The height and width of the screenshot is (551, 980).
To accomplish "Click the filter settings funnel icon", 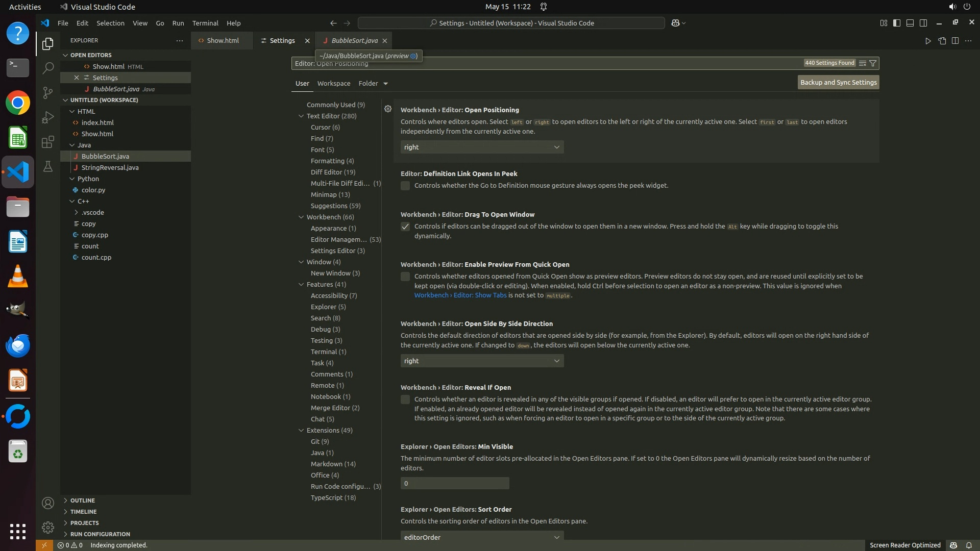I will tap(873, 63).
